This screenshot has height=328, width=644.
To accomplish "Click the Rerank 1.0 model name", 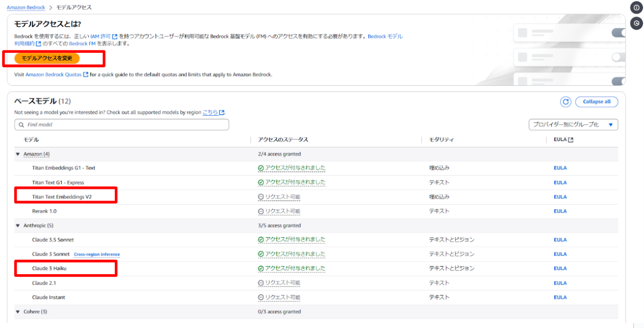I will (44, 211).
